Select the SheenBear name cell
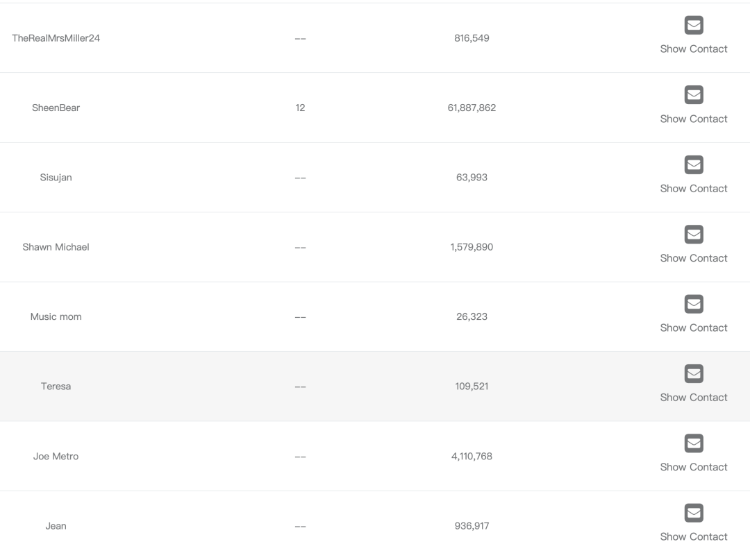 [x=56, y=108]
